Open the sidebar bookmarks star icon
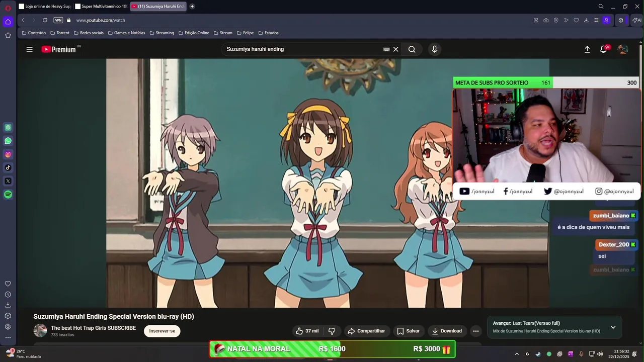The image size is (644, 362). [8, 35]
